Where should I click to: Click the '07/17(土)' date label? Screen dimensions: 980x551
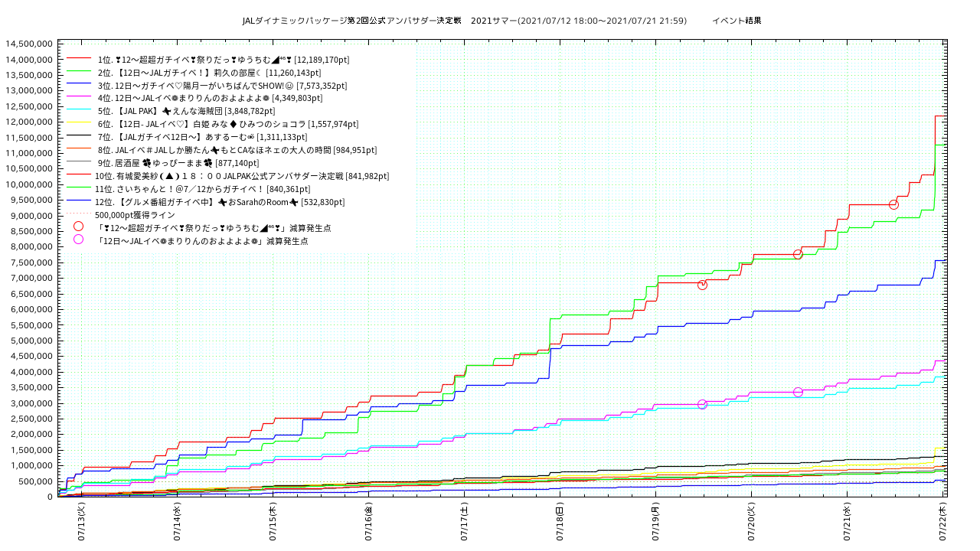(x=465, y=523)
